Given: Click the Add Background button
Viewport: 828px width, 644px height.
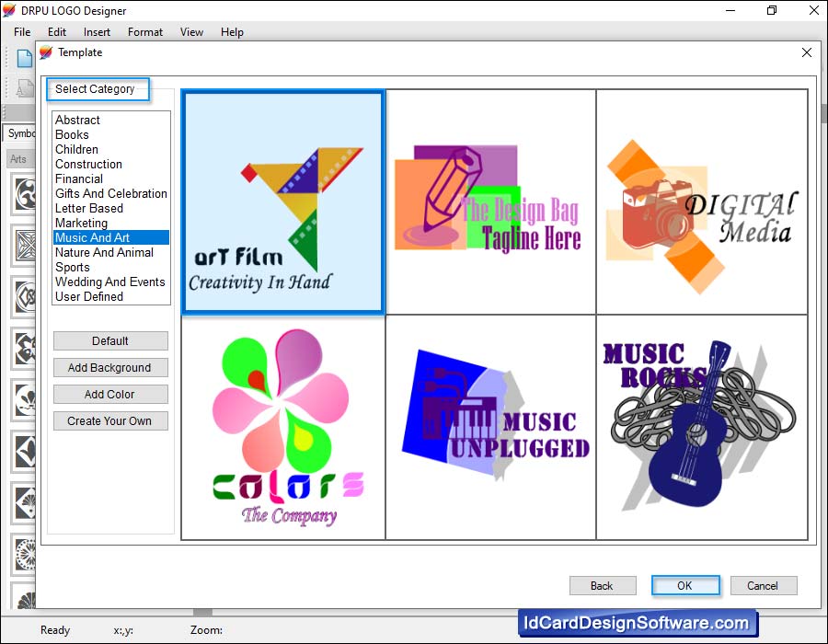Looking at the screenshot, I should (x=109, y=368).
